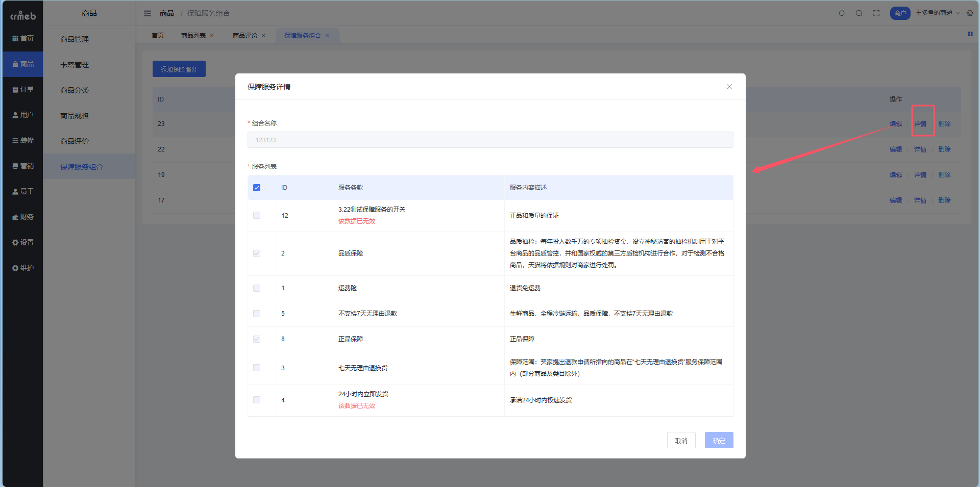Toggle the select-all checkbox in table header
The height and width of the screenshot is (487, 980).
(x=257, y=188)
